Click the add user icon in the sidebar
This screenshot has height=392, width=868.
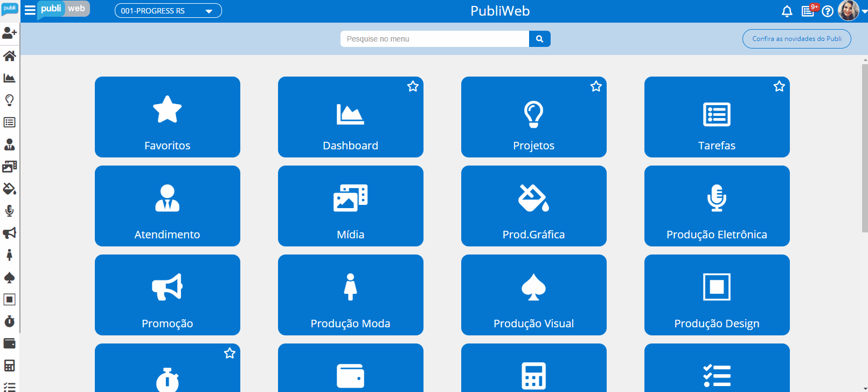[10, 33]
